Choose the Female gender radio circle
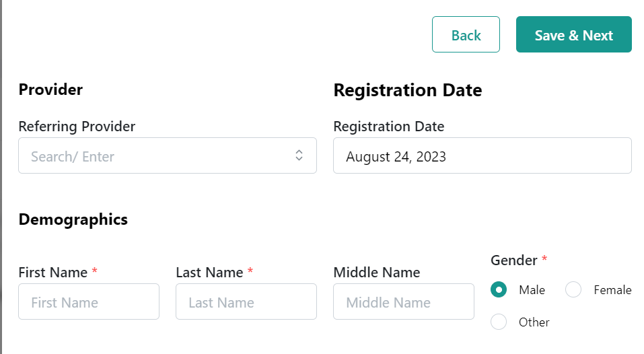This screenshot has height=354, width=644. [573, 290]
